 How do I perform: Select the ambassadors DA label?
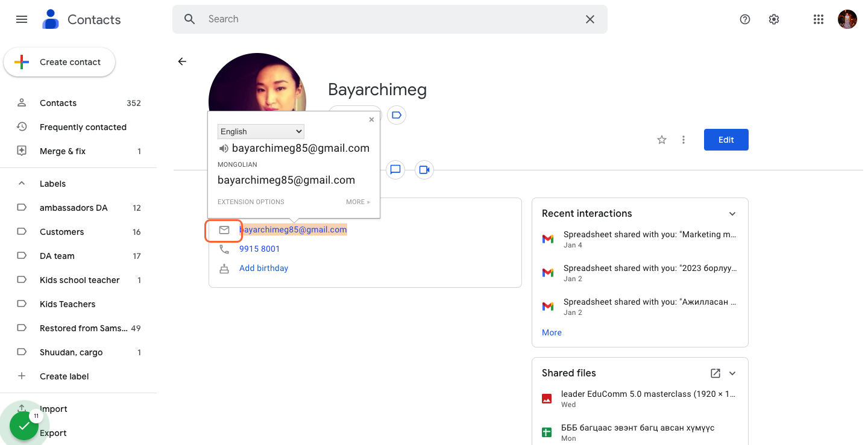78,208
